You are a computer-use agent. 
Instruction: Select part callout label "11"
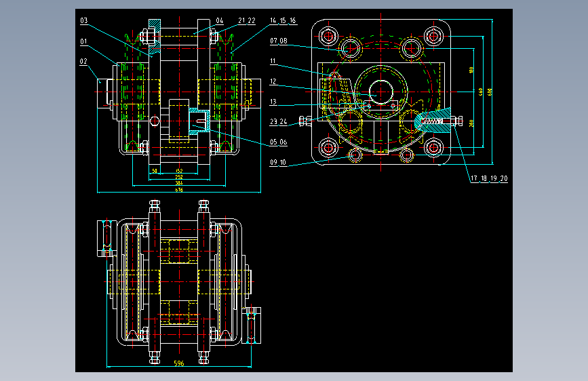[273, 61]
